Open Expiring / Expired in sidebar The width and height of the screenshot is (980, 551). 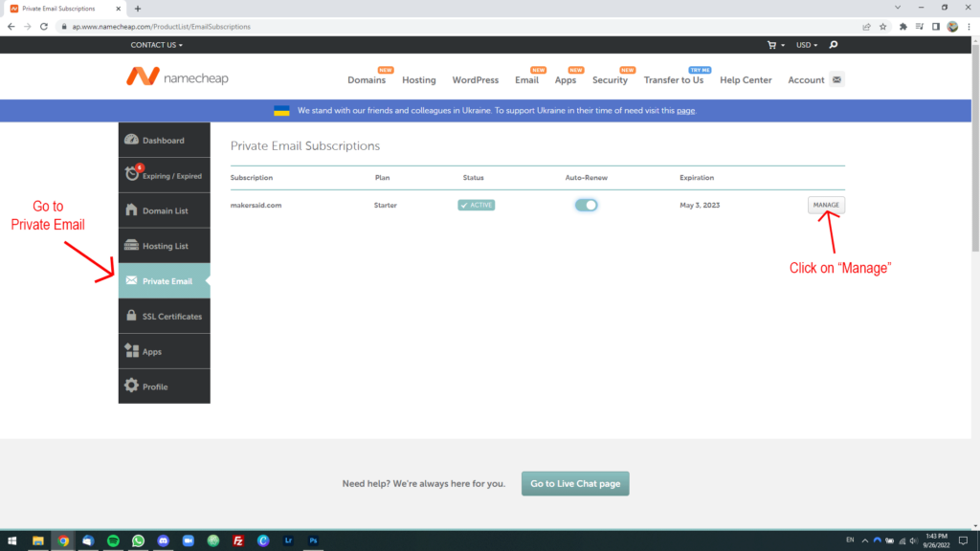(165, 176)
